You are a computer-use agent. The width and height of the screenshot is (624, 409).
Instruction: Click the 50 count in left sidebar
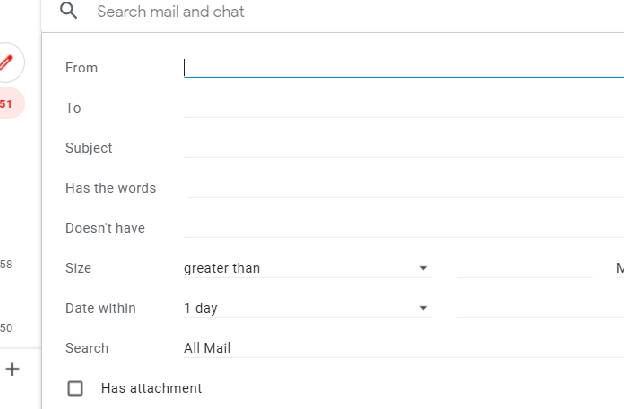point(6,328)
